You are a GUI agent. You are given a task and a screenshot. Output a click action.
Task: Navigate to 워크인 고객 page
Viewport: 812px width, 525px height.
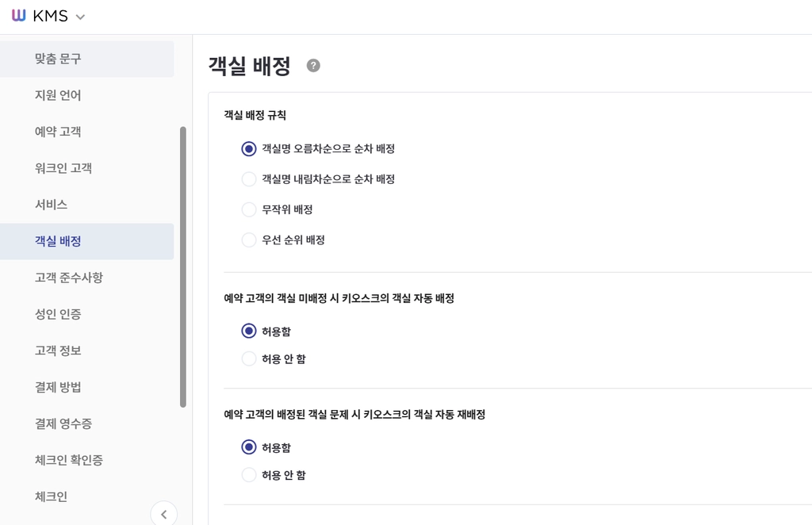[x=87, y=168]
